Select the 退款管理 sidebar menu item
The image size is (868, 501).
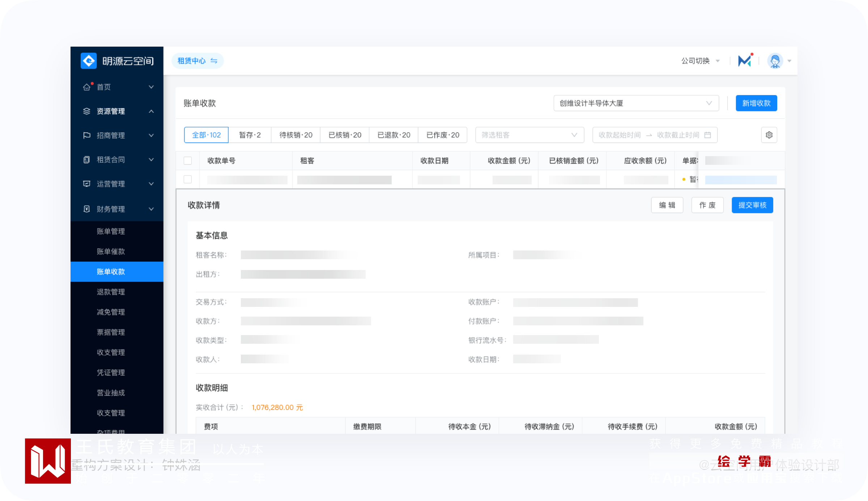(x=111, y=292)
